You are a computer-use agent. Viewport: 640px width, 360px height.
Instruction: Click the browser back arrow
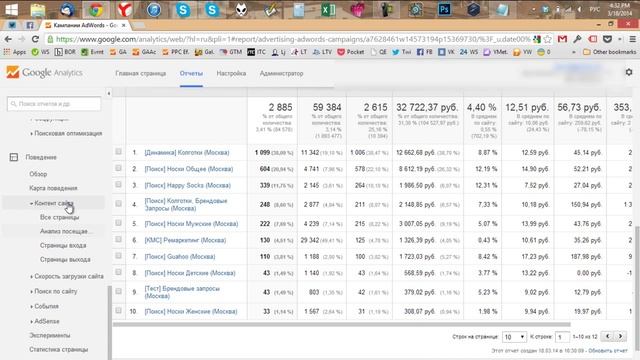(x=8, y=39)
